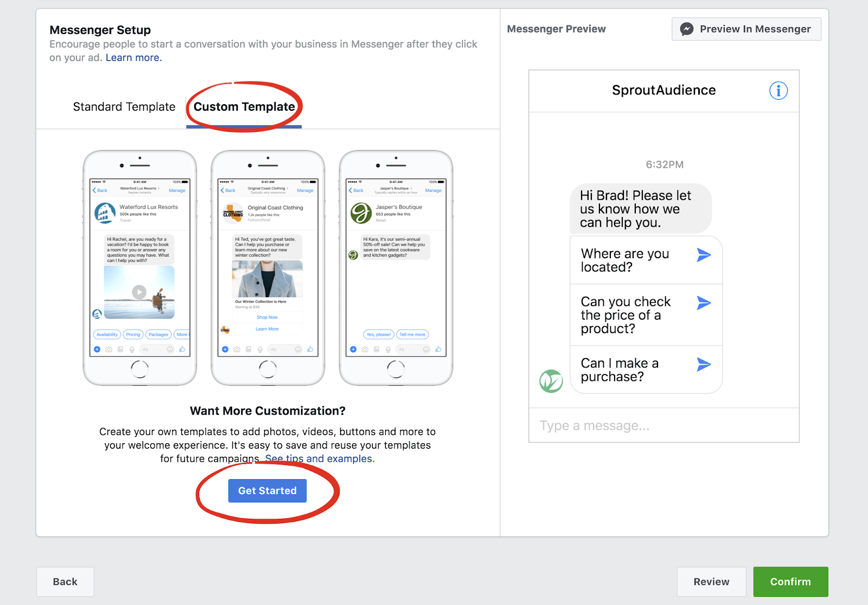Click the Messenger logo in Preview button
Screen dimensions: 868x605
coord(687,29)
